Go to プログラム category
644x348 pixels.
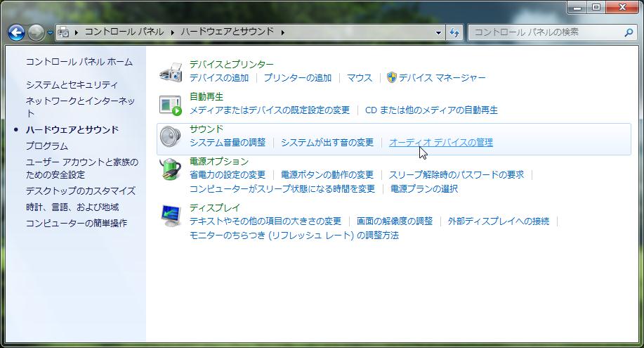point(47,146)
